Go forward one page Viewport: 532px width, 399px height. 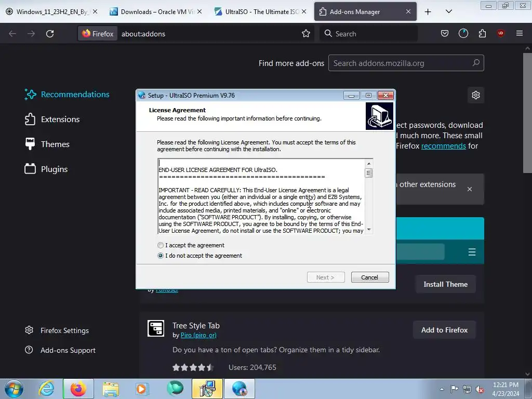click(x=31, y=34)
